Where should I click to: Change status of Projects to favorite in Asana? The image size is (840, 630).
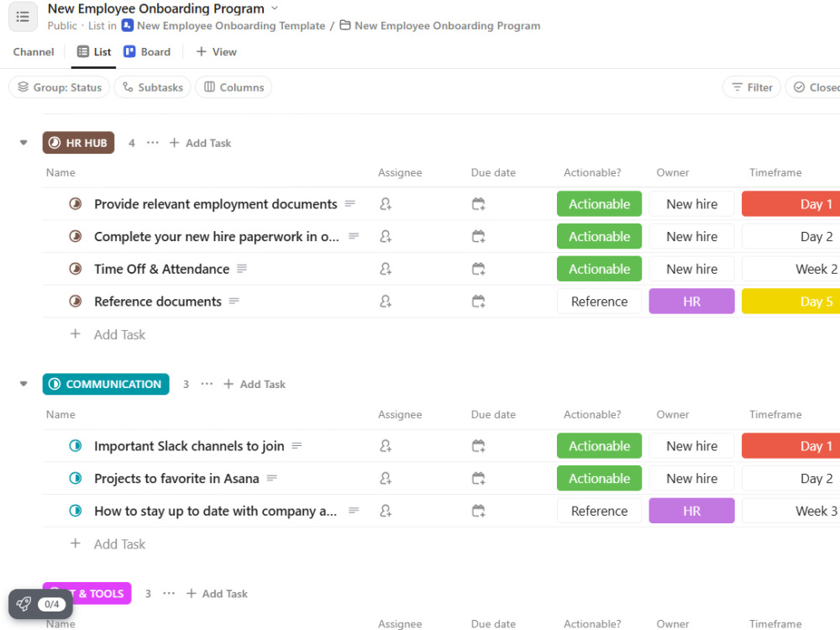coord(76,479)
